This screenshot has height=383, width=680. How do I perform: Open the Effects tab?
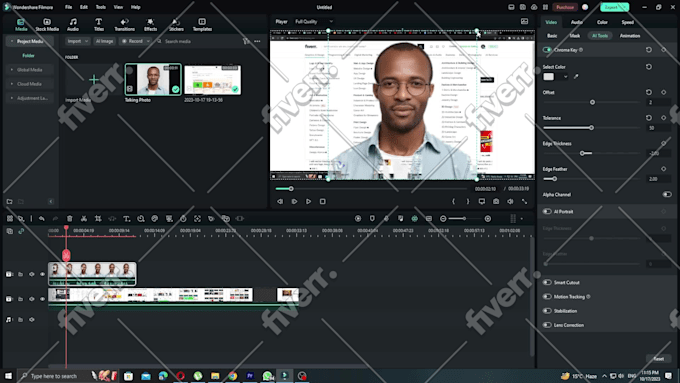(x=150, y=24)
